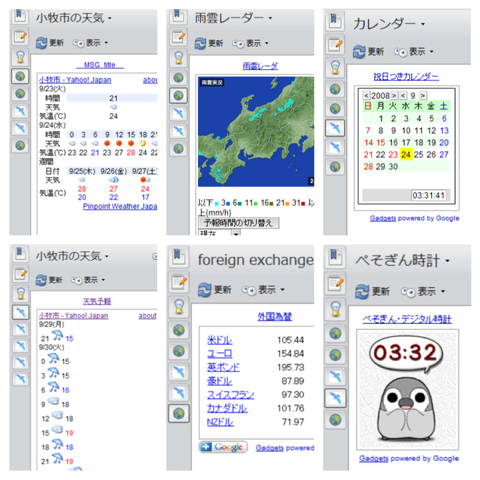Open the 天気予報 link

(97, 301)
